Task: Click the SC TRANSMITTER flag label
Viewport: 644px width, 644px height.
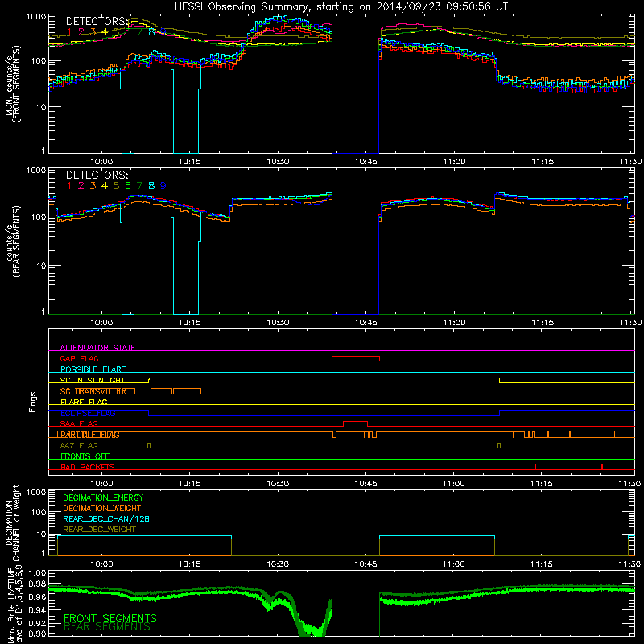Action: (93, 391)
